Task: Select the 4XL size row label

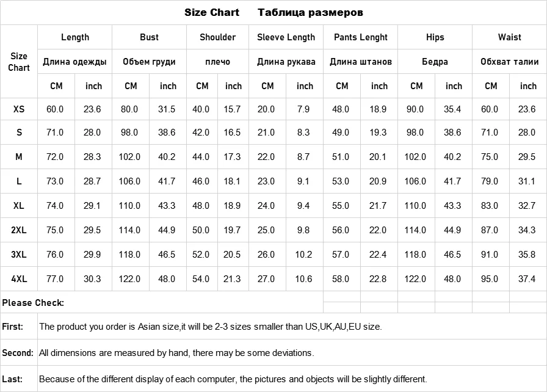Action: (19, 279)
